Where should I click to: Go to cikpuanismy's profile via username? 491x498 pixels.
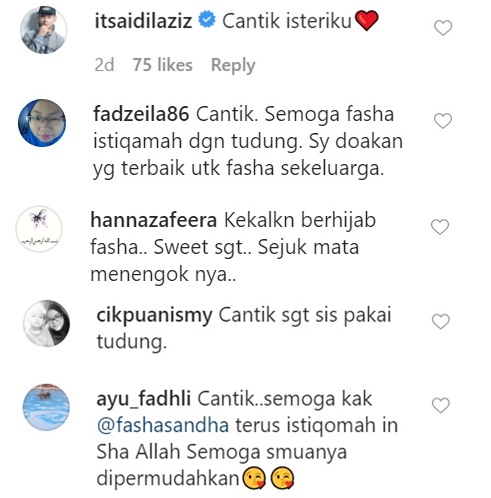(154, 316)
